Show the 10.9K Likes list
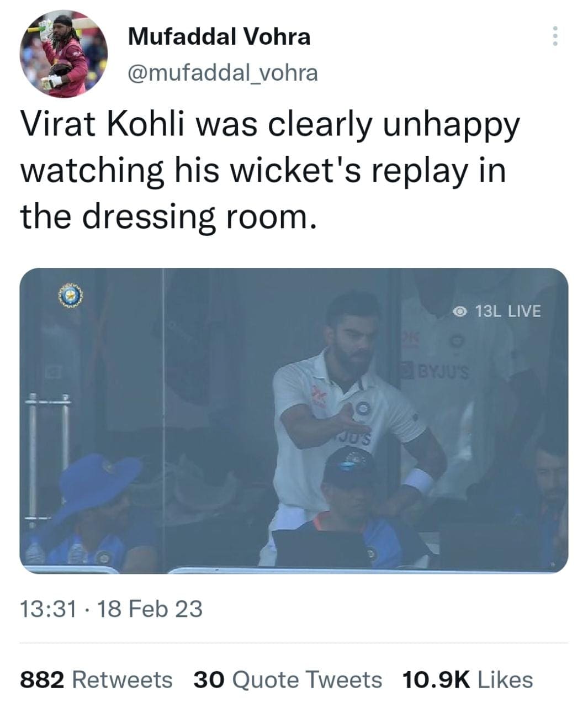 (x=467, y=679)
